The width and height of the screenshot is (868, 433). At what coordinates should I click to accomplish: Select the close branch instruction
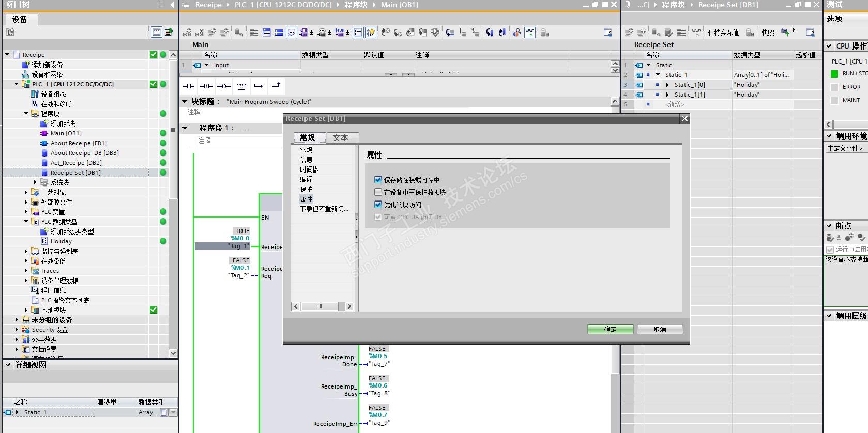point(276,86)
